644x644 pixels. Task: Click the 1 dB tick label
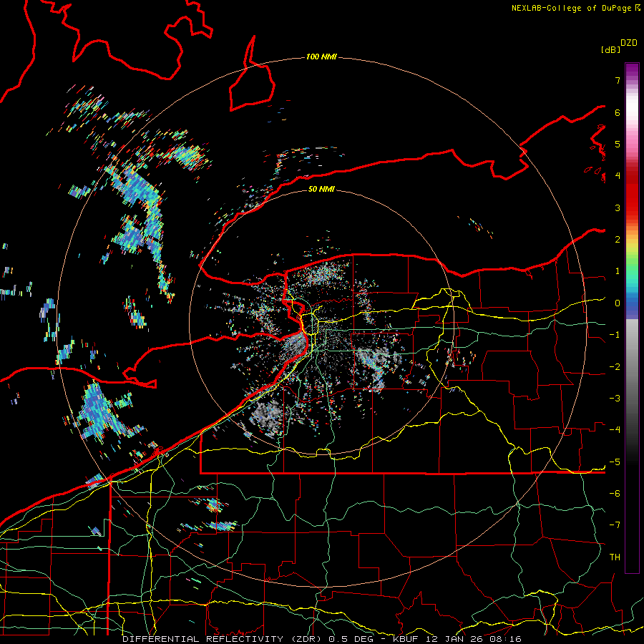pos(618,271)
